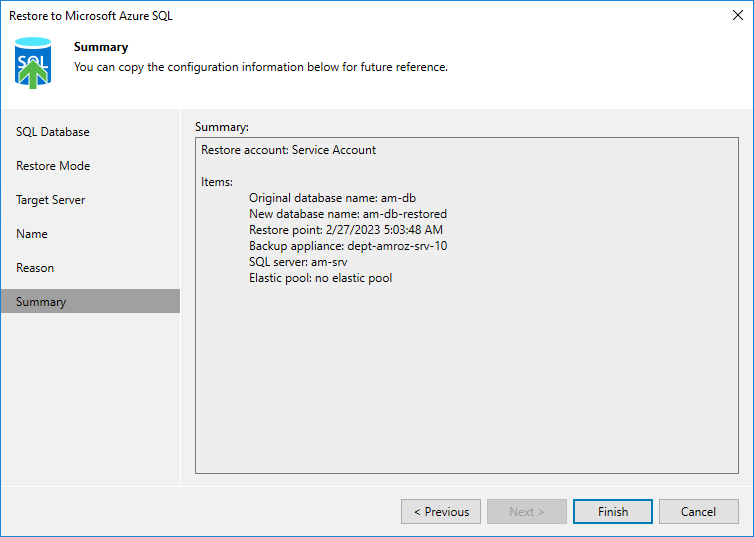Click the Elastic pool line

coord(320,278)
